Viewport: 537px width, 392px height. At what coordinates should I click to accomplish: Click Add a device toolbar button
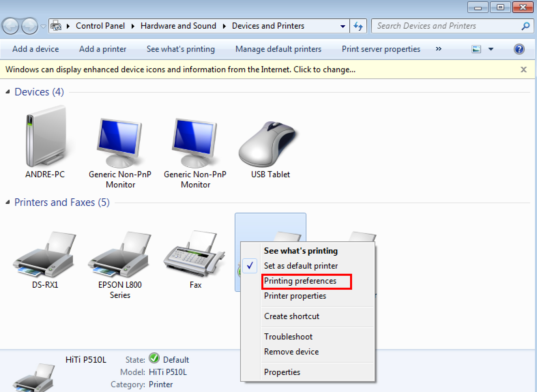click(x=35, y=49)
